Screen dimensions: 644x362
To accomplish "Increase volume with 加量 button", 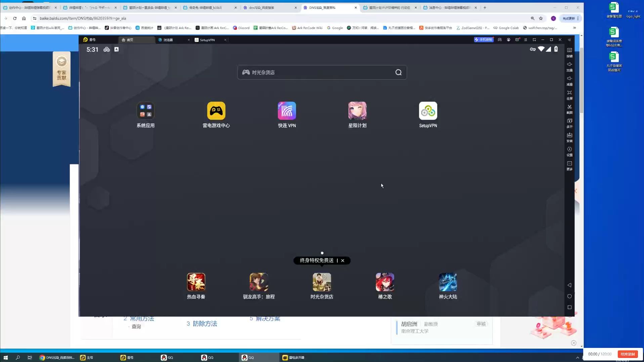I will pyautogui.click(x=569, y=66).
